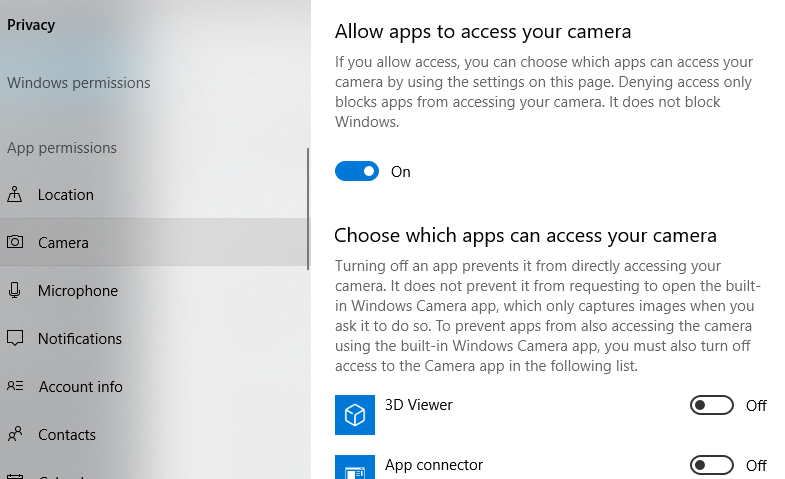This screenshot has height=479, width=785.
Task: Click the Notifications speech bubble icon
Action: [15, 338]
